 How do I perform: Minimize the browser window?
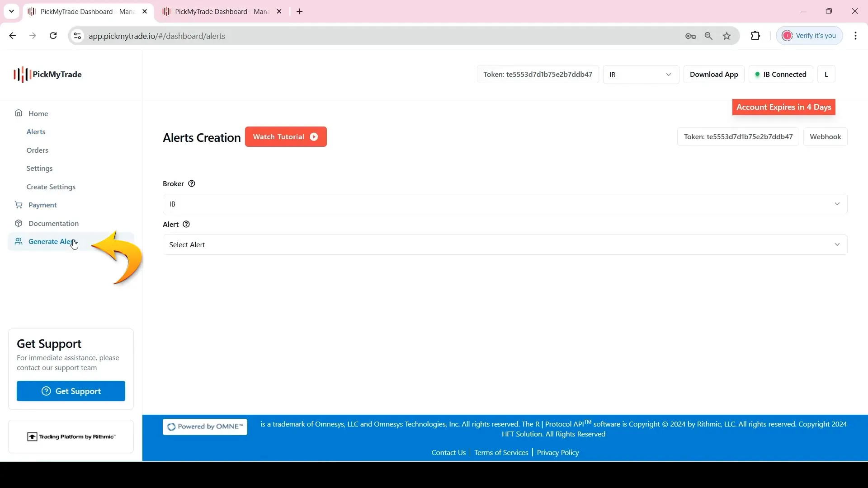click(803, 11)
